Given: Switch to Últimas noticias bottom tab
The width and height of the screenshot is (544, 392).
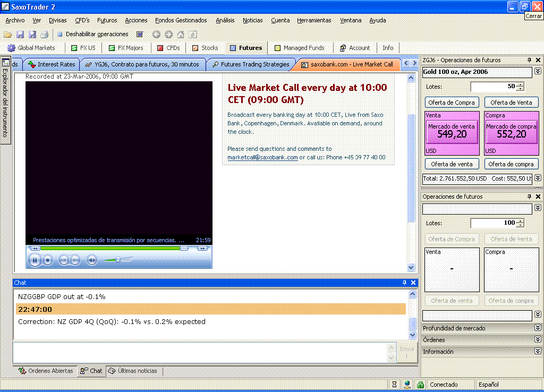Looking at the screenshot, I should click(132, 371).
